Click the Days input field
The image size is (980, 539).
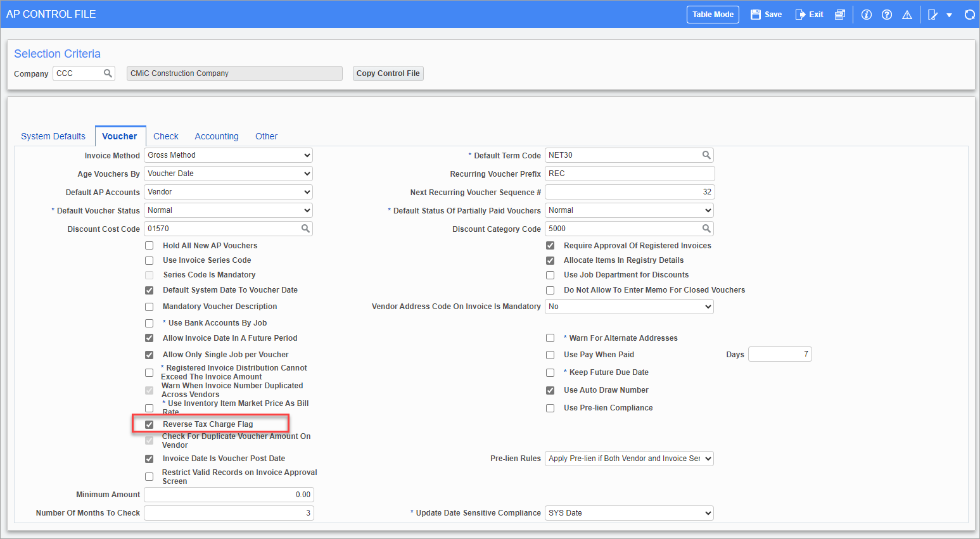pyautogui.click(x=780, y=354)
